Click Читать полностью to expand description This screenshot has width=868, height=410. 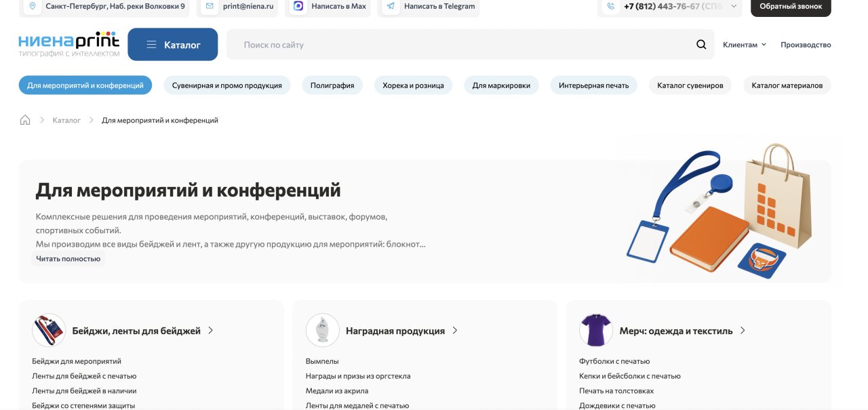(x=68, y=258)
